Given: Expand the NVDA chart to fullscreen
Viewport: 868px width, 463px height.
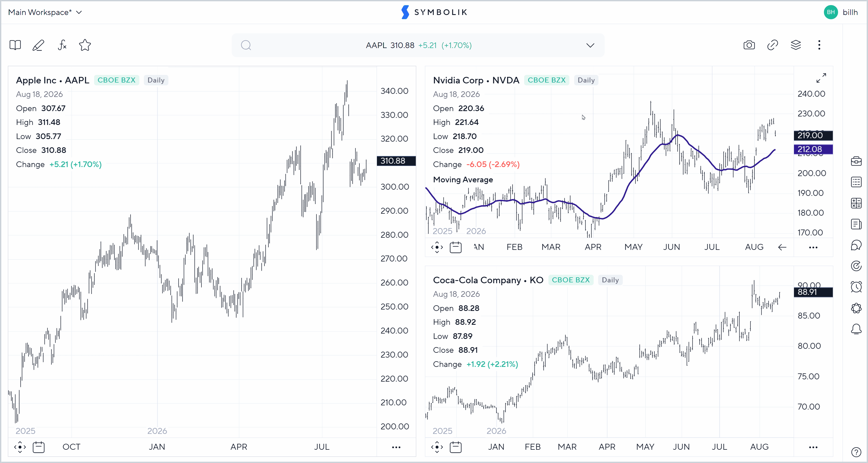Looking at the screenshot, I should pyautogui.click(x=821, y=78).
